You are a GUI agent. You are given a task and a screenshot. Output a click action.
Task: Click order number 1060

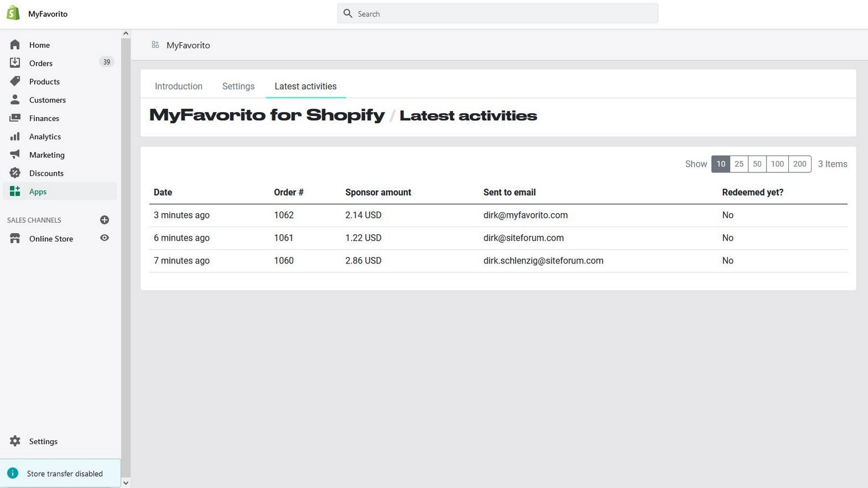(x=284, y=261)
